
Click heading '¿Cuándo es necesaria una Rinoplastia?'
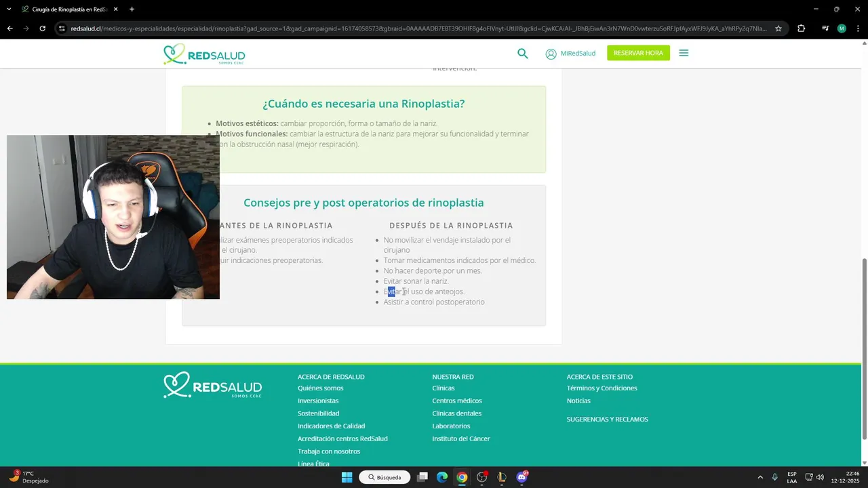click(x=363, y=104)
